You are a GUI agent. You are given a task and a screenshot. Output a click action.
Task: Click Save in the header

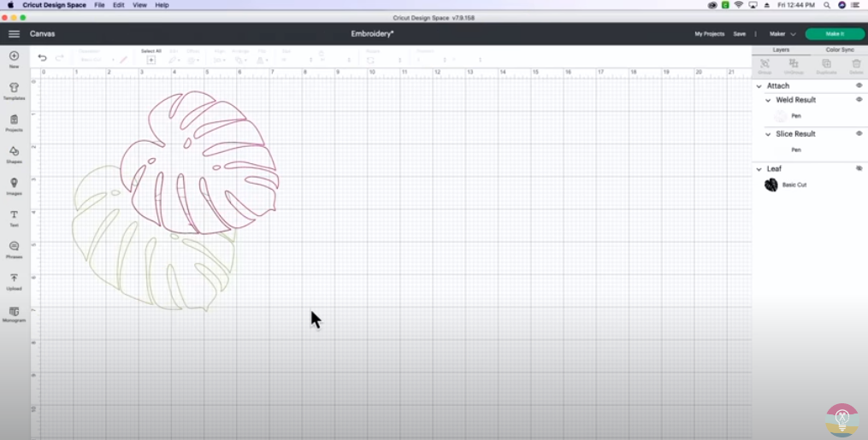click(x=740, y=34)
